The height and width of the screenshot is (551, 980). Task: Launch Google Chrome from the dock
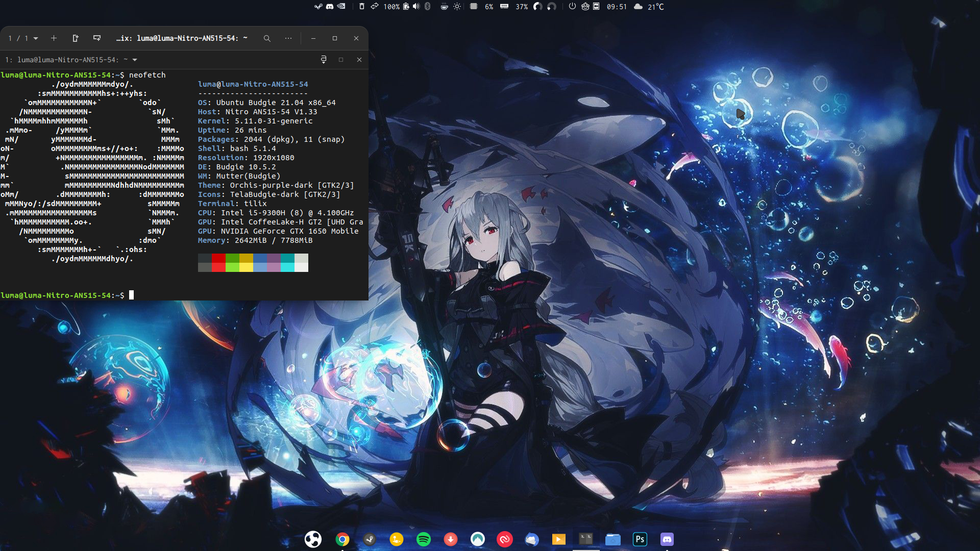tap(342, 539)
